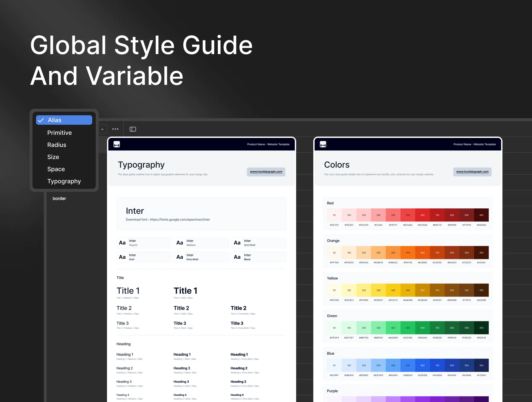
Task: Click the Title 3 Bold sample
Action: [180, 323]
